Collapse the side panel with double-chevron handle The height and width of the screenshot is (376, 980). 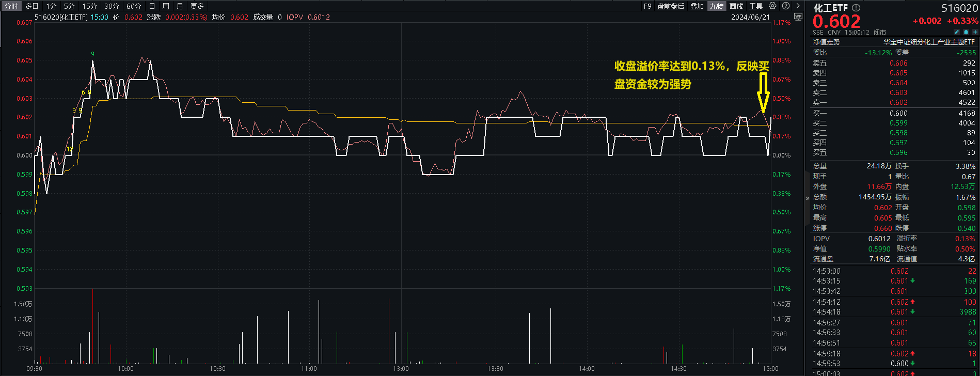click(x=808, y=198)
